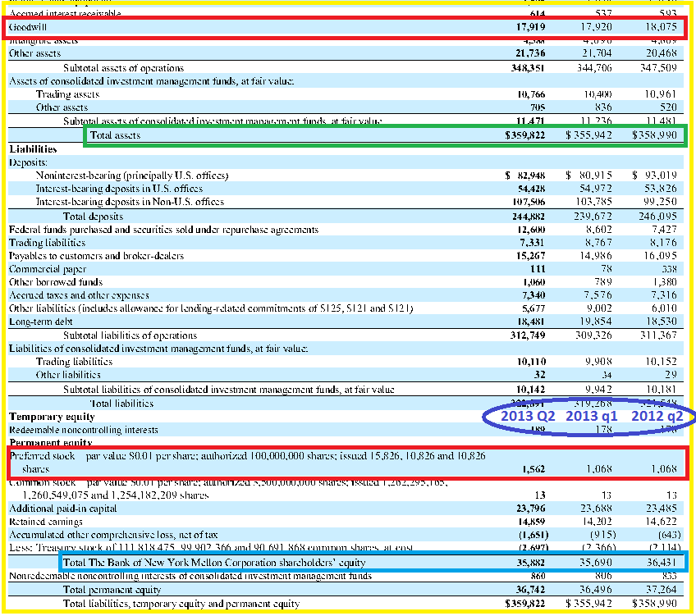Click the Deposits: subheading
This screenshot has height=616, width=696.
pos(28,162)
